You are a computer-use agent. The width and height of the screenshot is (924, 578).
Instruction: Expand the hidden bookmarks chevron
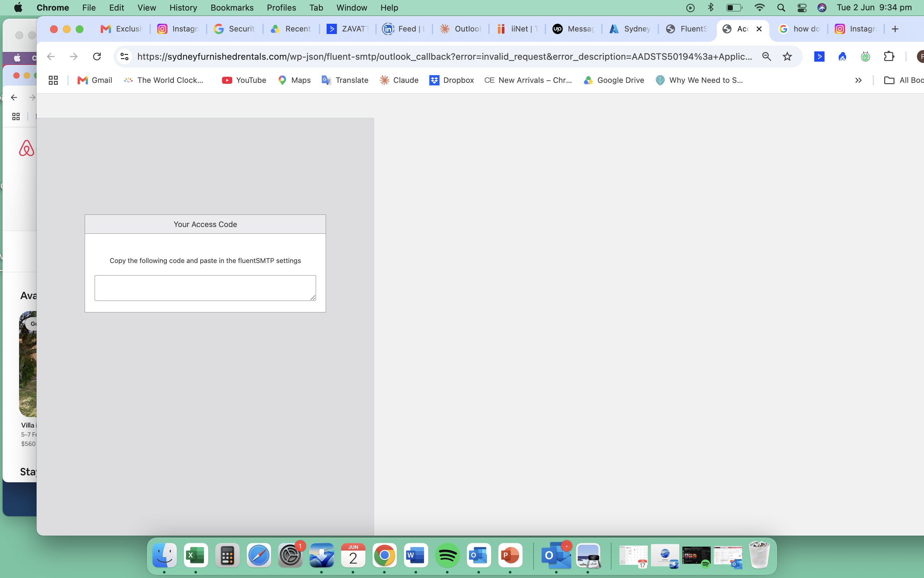(x=858, y=80)
